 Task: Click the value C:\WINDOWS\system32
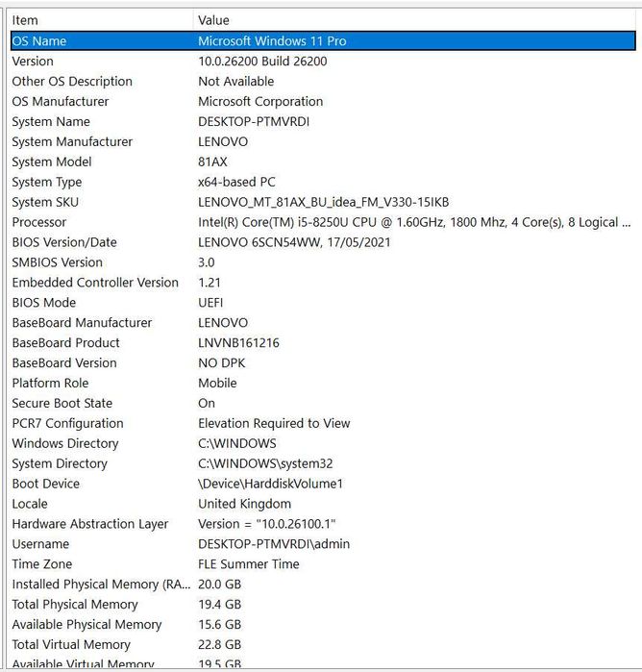pyautogui.click(x=265, y=463)
